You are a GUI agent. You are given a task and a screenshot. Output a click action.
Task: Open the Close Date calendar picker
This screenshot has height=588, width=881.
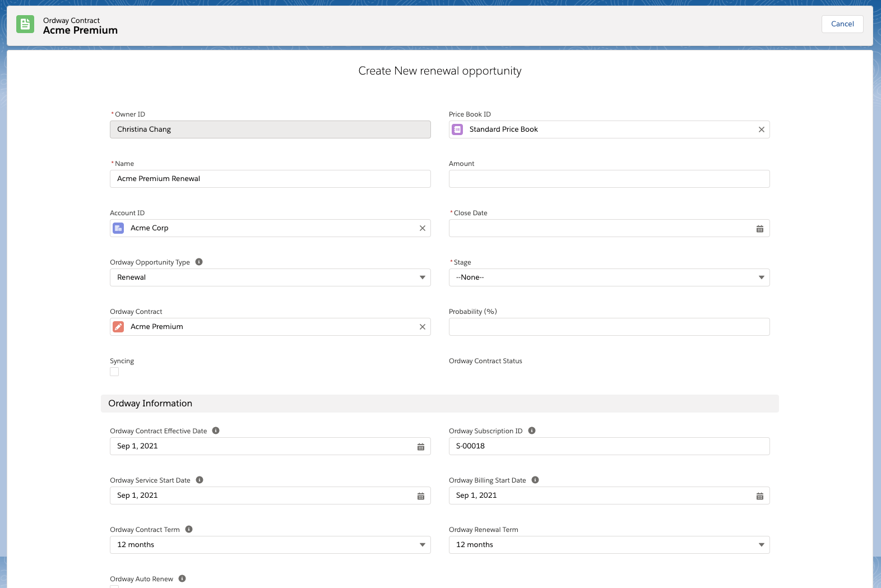[x=759, y=229]
